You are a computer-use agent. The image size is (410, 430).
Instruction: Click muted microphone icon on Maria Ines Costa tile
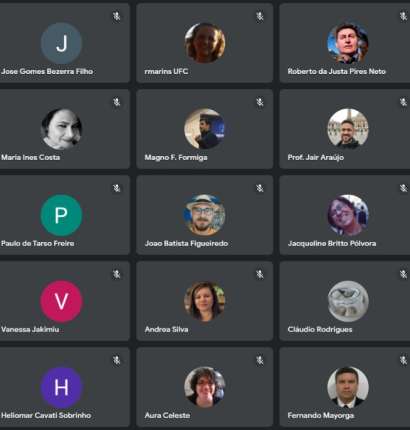(x=116, y=102)
